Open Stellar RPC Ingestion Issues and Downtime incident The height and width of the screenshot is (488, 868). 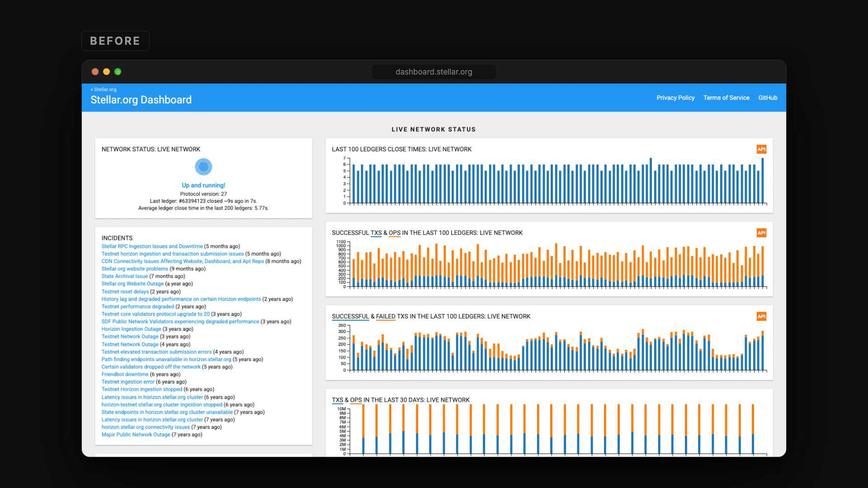click(x=152, y=246)
